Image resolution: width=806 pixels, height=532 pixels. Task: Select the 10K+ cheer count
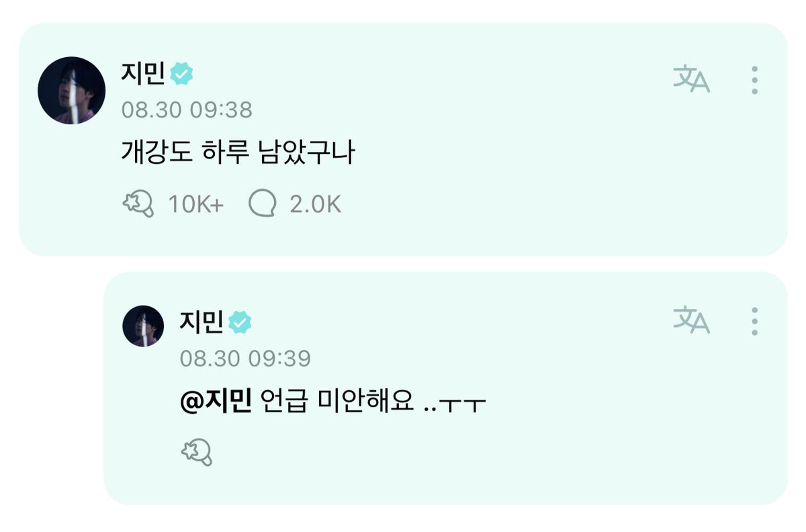195,205
